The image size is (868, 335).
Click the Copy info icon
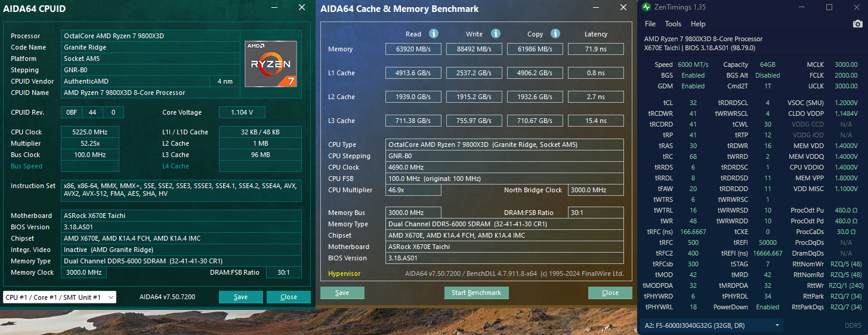click(x=555, y=34)
